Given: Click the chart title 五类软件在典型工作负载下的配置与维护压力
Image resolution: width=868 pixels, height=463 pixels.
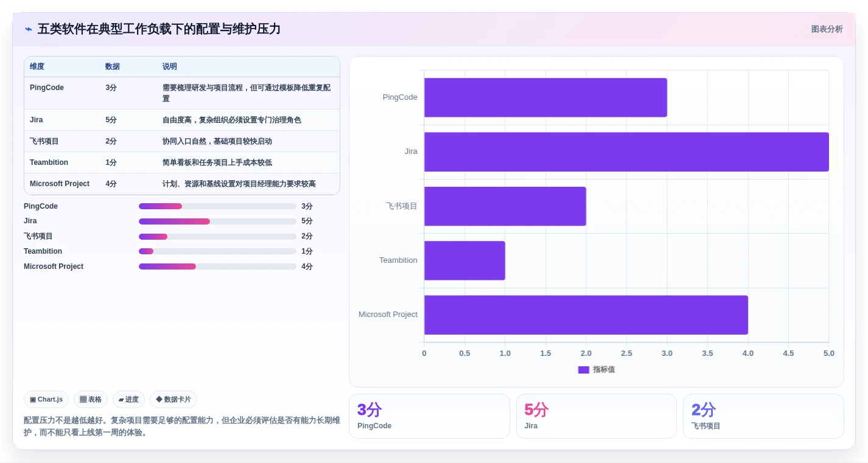Looking at the screenshot, I should tap(159, 29).
